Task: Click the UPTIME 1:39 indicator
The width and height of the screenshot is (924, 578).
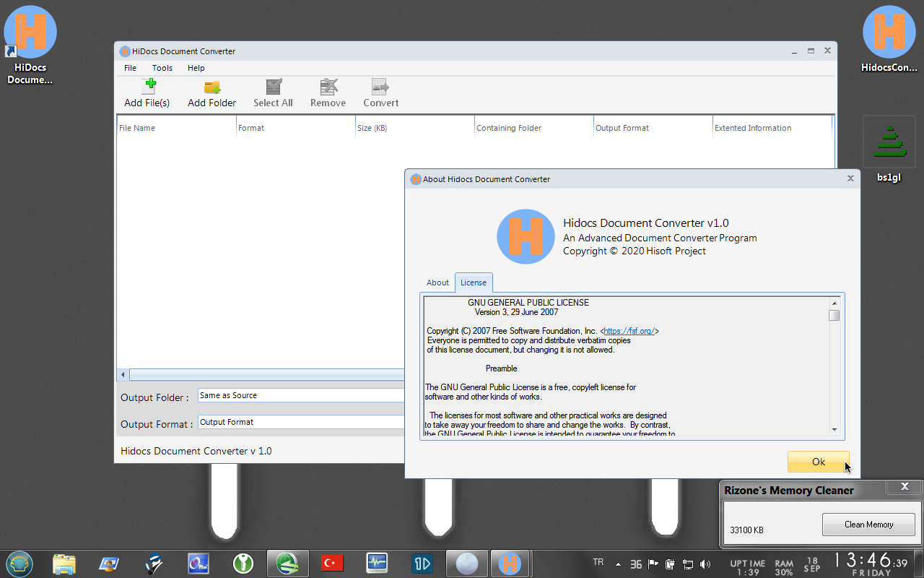Action: (747, 567)
